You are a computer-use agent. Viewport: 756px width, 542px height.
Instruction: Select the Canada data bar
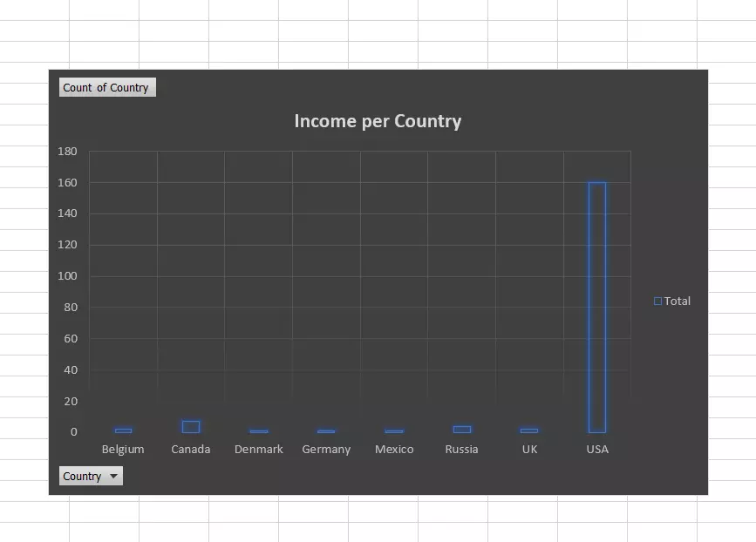190,426
